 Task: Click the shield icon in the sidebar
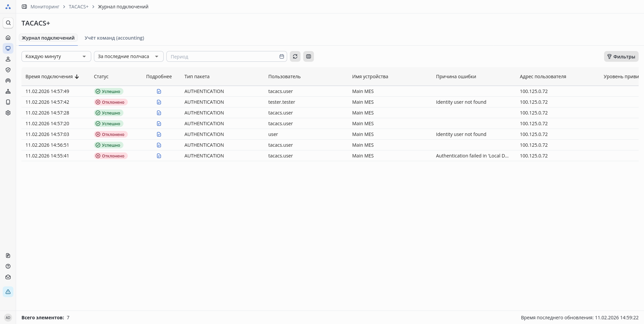pos(8,70)
